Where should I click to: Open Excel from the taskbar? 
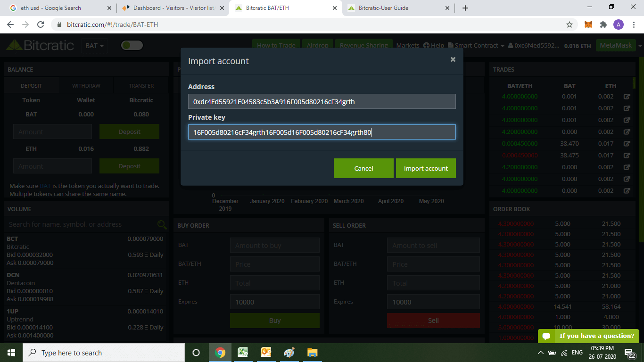tap(243, 353)
